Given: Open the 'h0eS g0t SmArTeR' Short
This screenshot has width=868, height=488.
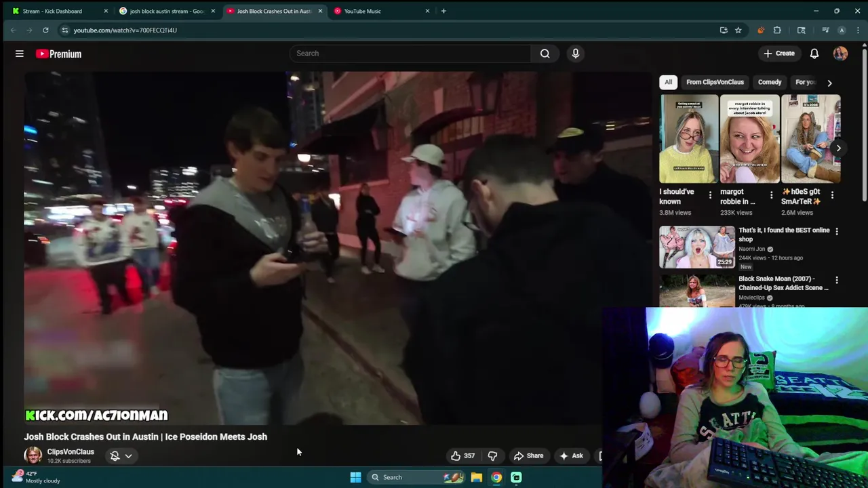Looking at the screenshot, I should coord(810,139).
